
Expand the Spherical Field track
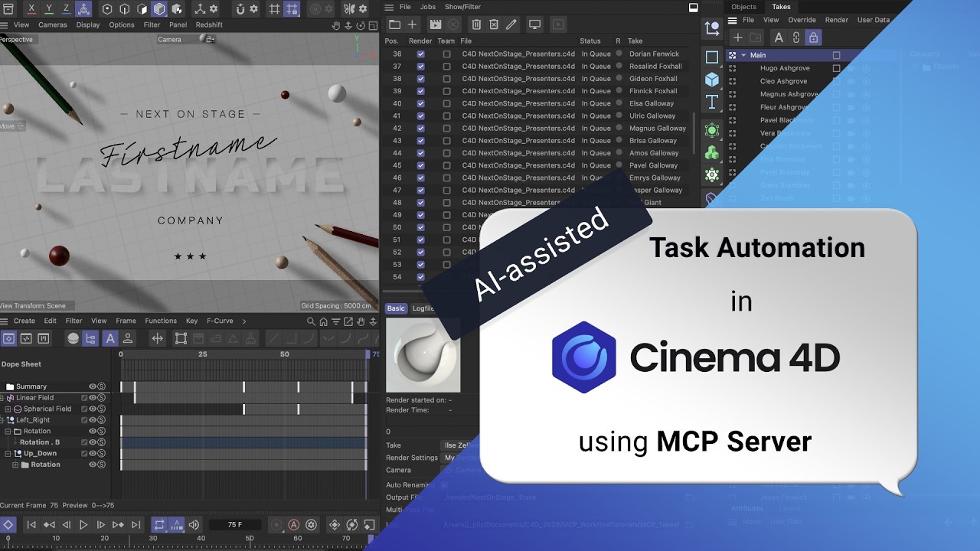[8, 409]
